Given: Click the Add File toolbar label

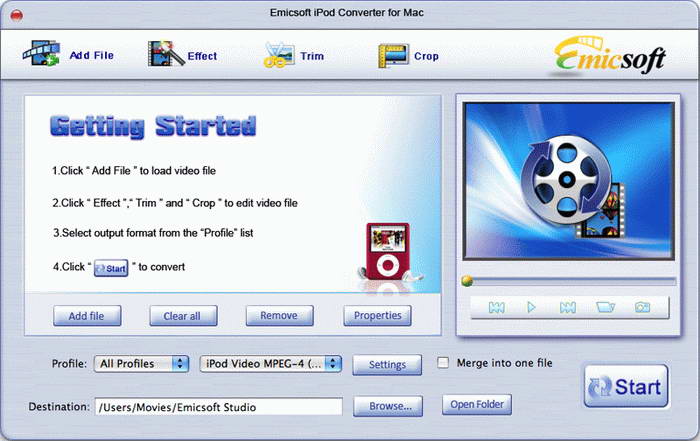Looking at the screenshot, I should pos(92,55).
